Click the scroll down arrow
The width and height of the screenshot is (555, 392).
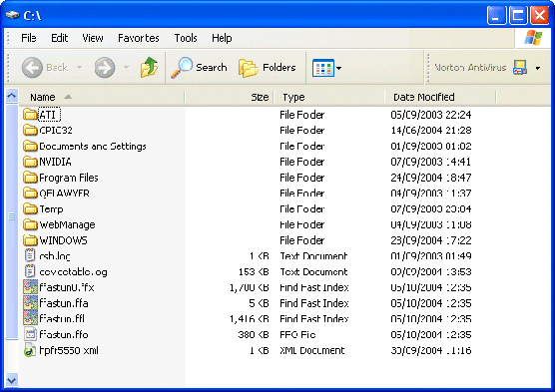[x=12, y=380]
